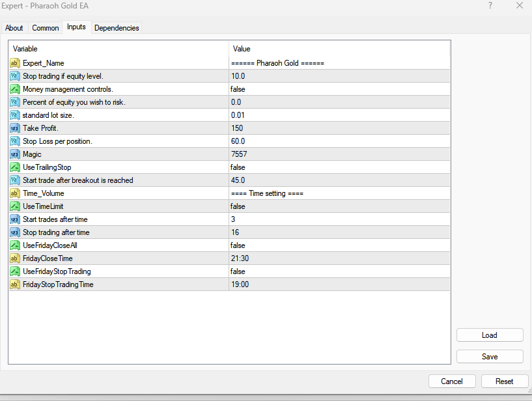532x401 pixels.
Task: Click the double-type icon beside Stop trading if equity level
Action: [x=15, y=76]
